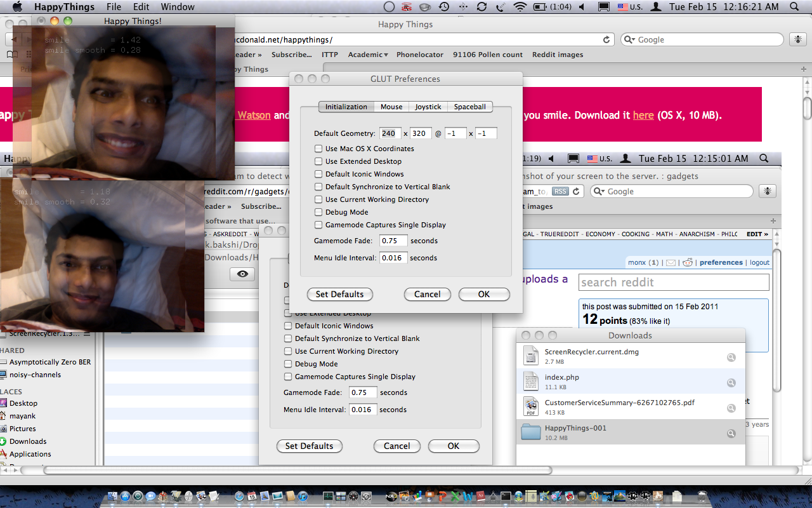The width and height of the screenshot is (812, 508).
Task: Tick Debug Mode in front GLUT Preferences
Action: (x=318, y=212)
